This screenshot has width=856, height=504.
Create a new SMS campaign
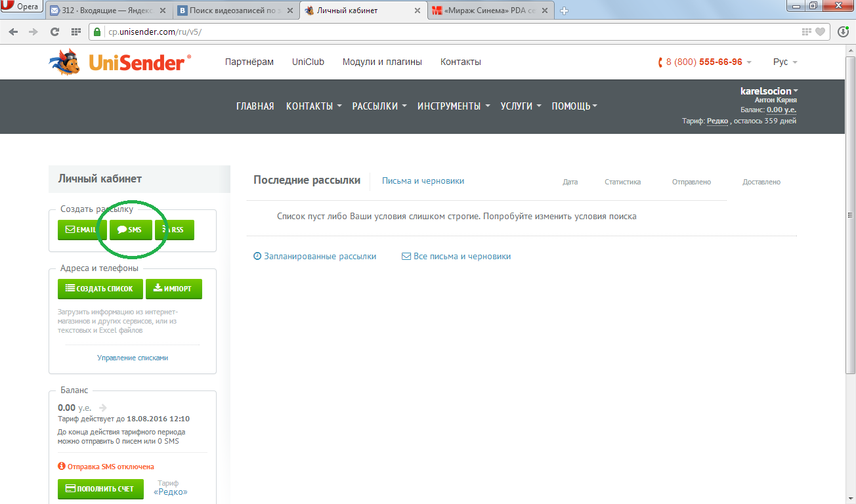click(130, 230)
